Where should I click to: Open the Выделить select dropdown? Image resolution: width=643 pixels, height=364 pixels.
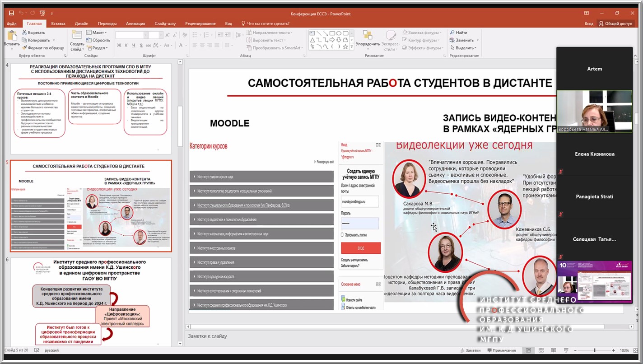465,48
